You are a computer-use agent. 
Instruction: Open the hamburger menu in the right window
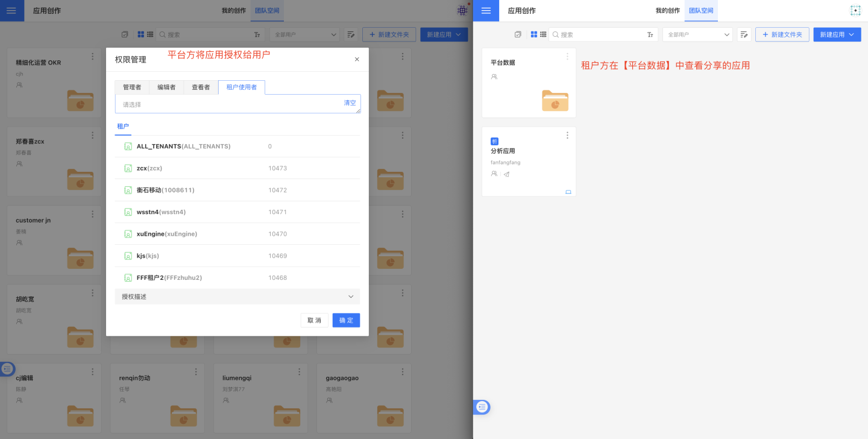[486, 11]
